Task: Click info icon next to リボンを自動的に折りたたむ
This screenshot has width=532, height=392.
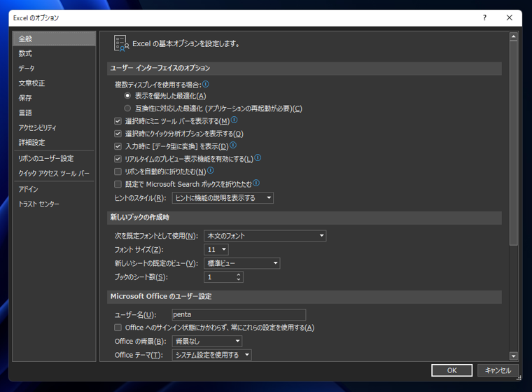Action: [x=211, y=170]
